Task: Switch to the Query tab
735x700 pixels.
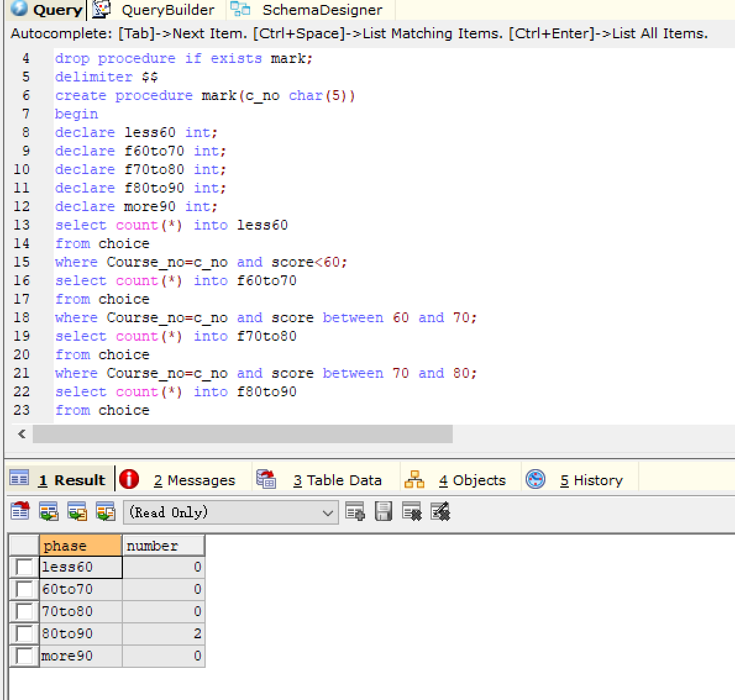Action: [x=46, y=10]
